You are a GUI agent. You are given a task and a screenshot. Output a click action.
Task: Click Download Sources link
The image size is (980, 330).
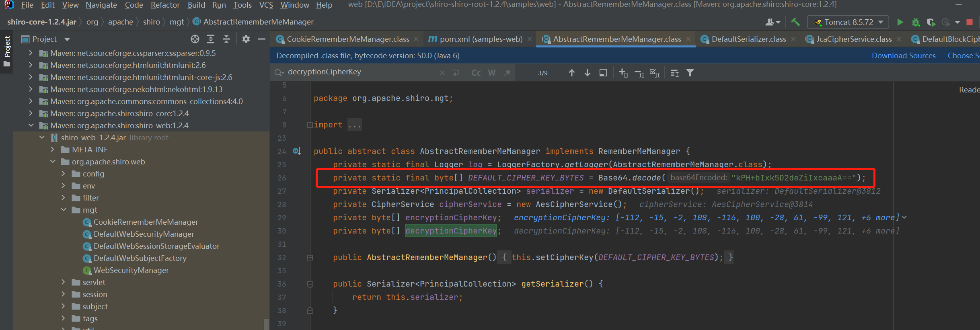(x=904, y=55)
